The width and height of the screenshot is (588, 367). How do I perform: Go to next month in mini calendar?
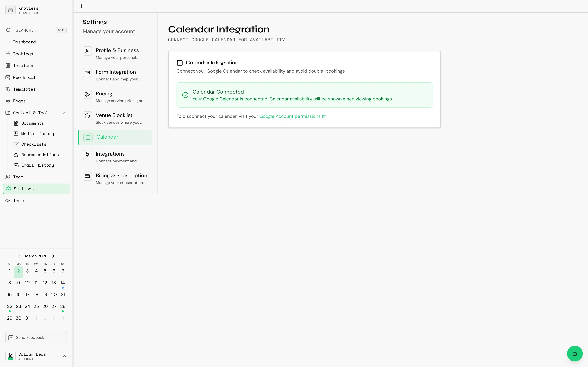53,256
